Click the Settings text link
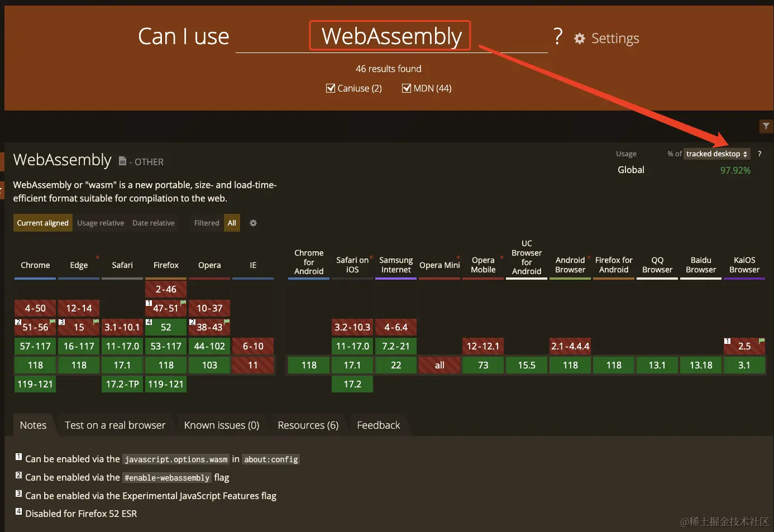 pyautogui.click(x=615, y=39)
